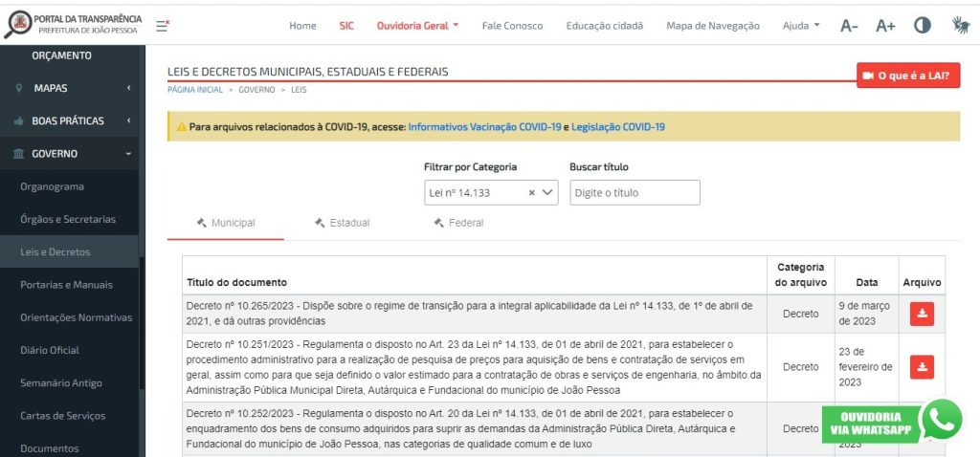Screen dimensions: 980x457
Task: Click the sidebar vertical scrollbar
Action: [x=142, y=323]
